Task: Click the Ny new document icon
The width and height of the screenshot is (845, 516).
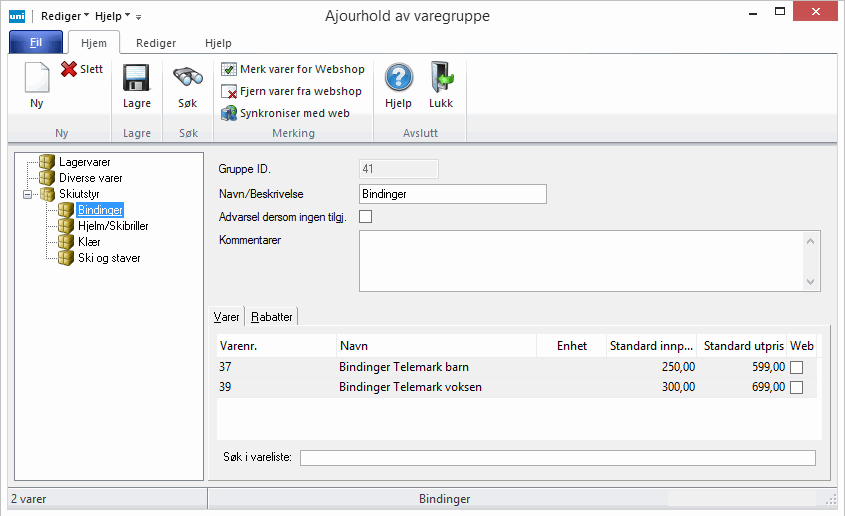Action: 36,79
